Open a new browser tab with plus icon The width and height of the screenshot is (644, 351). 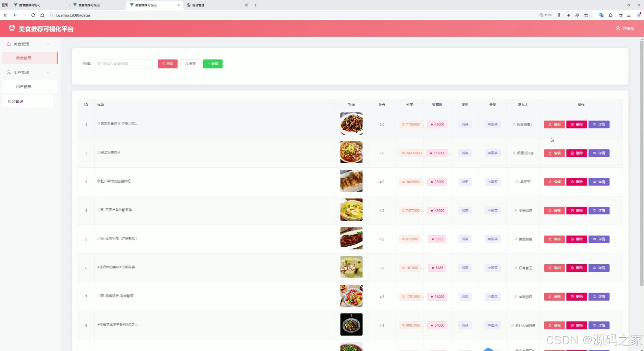[255, 5]
